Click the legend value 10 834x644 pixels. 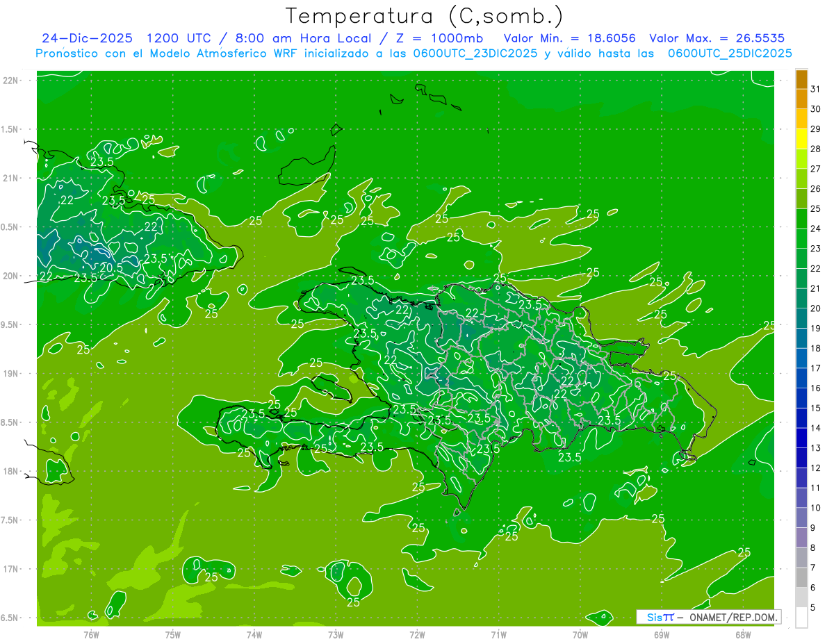[816, 508]
